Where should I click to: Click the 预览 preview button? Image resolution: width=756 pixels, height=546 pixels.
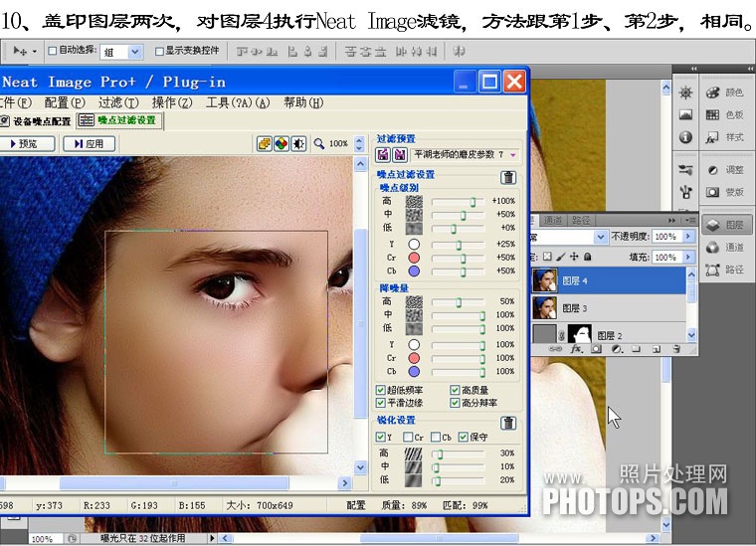click(x=26, y=143)
